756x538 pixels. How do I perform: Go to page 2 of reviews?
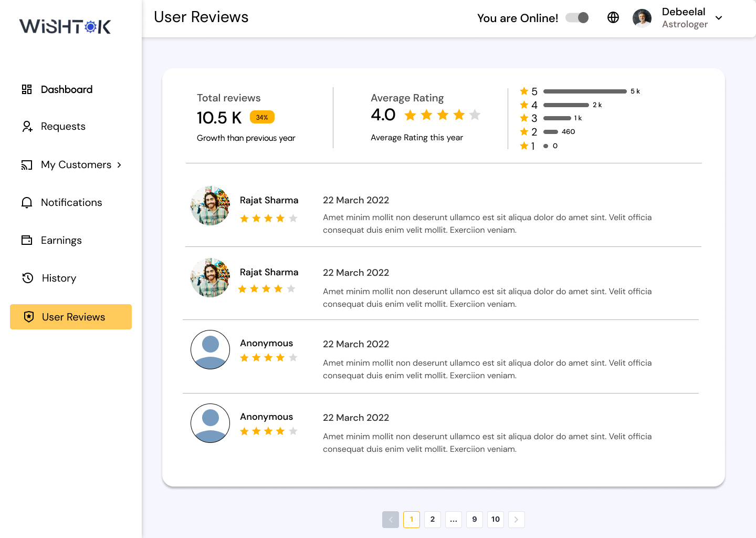tap(433, 520)
